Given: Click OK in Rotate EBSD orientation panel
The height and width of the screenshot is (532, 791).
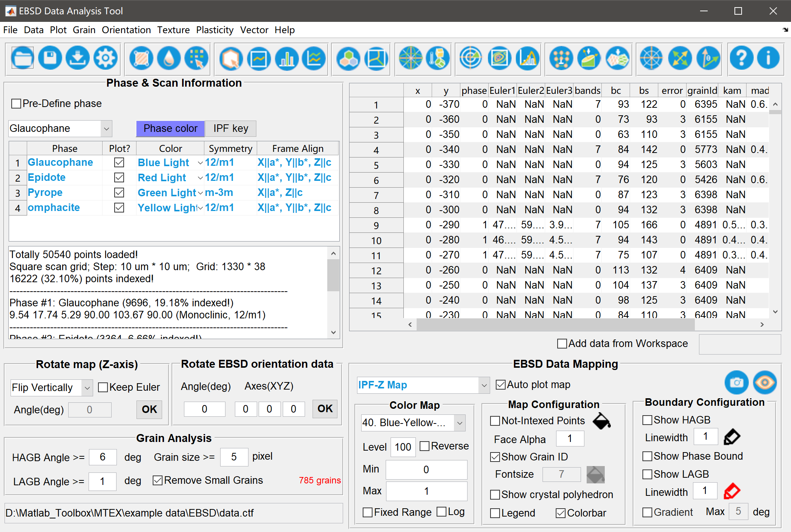Looking at the screenshot, I should click(325, 409).
